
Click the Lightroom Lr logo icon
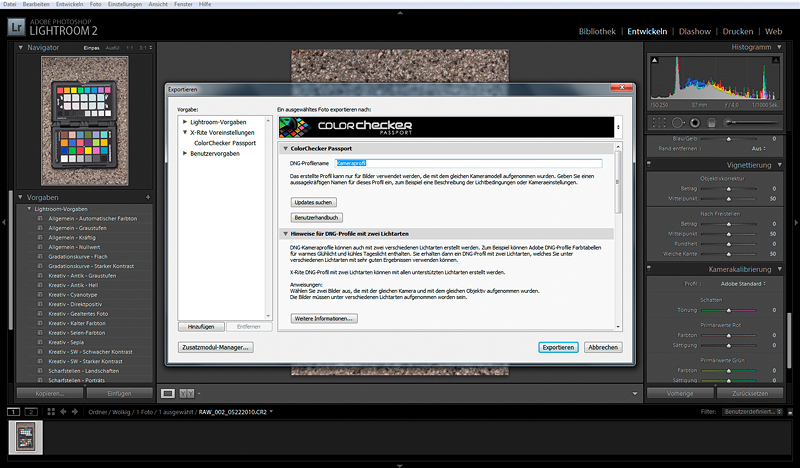(x=16, y=27)
